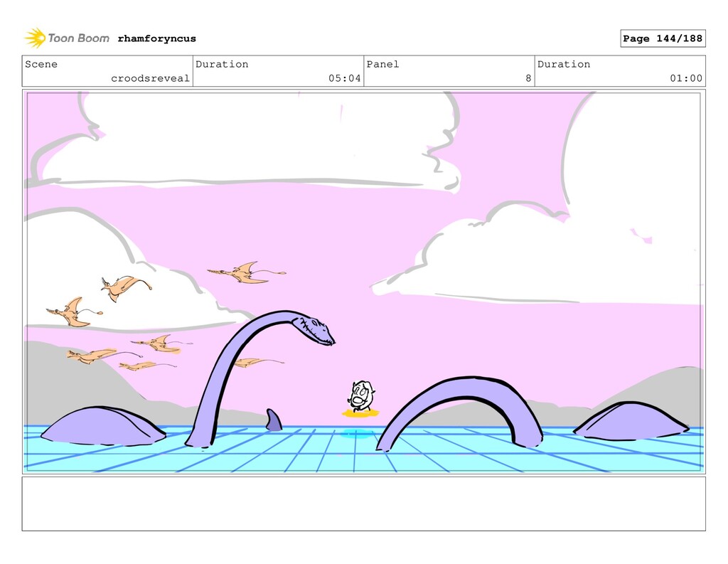Select the panel number '8'
The width and height of the screenshot is (728, 564).
click(528, 78)
